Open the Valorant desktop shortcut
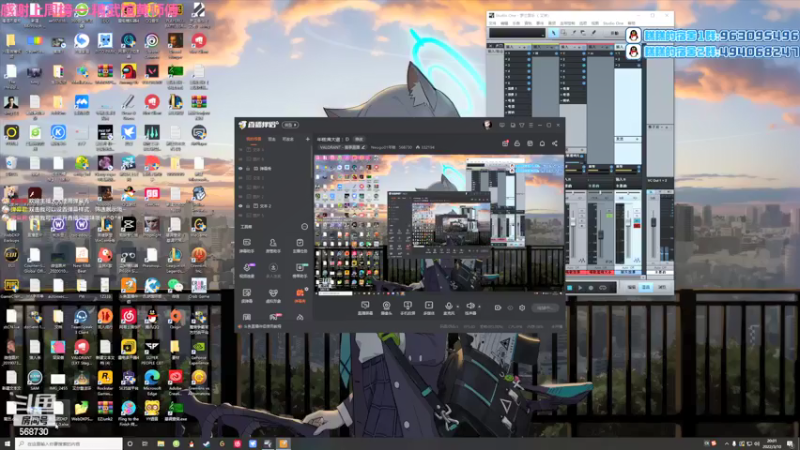Image resolution: width=800 pixels, height=450 pixels. (152, 74)
